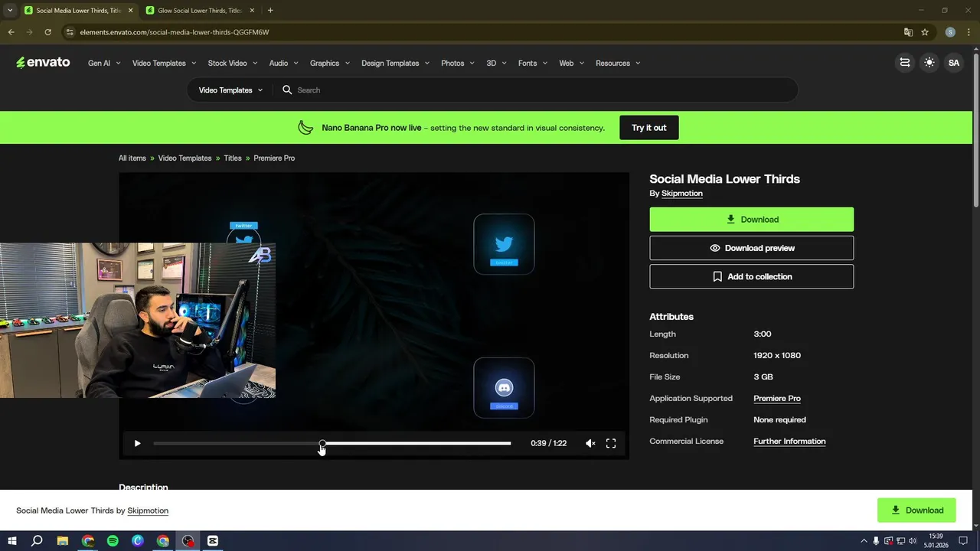Play the video preview
980x551 pixels.
[137, 443]
